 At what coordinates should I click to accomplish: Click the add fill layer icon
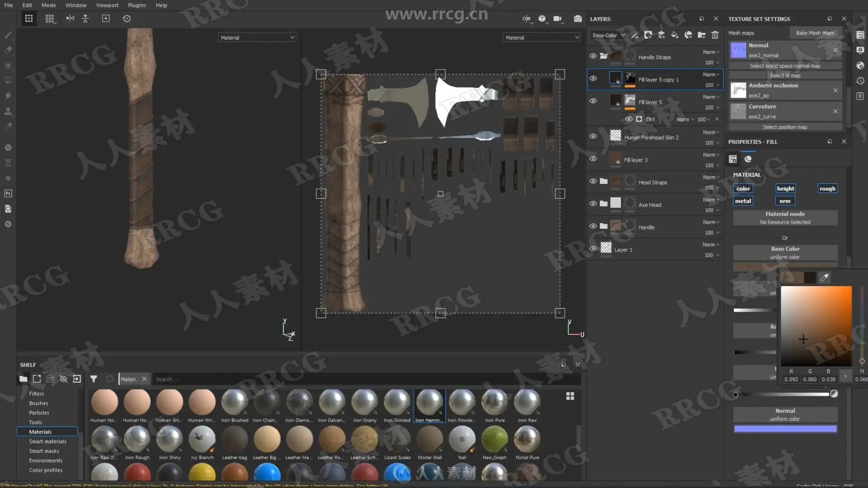coord(675,35)
